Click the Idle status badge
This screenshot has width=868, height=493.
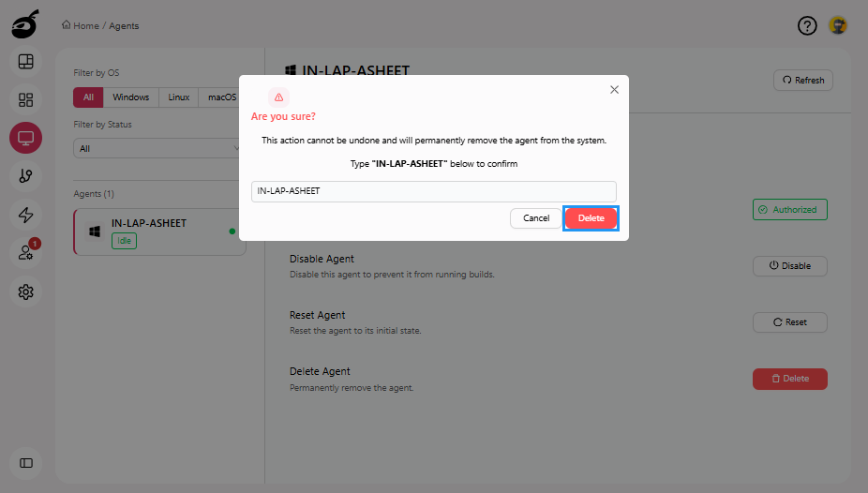pyautogui.click(x=124, y=241)
